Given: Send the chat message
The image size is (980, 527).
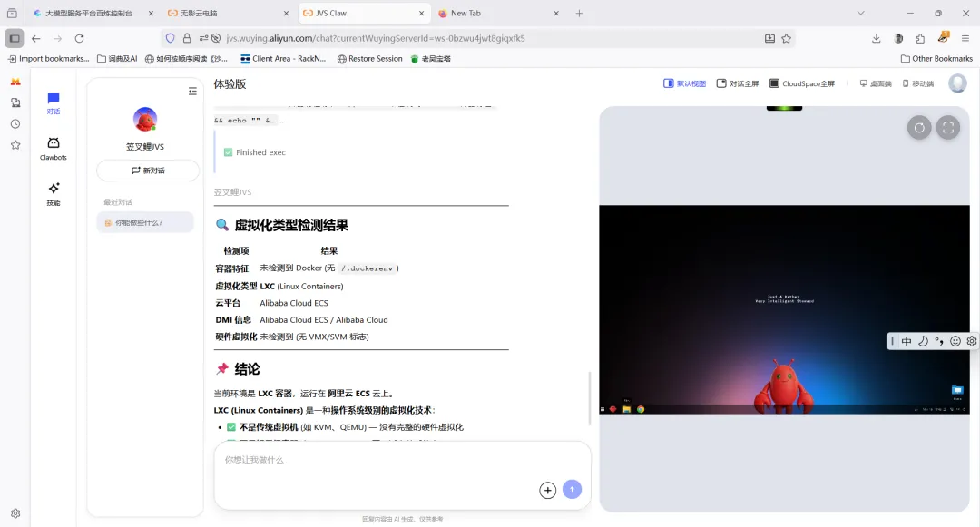Looking at the screenshot, I should [x=572, y=489].
